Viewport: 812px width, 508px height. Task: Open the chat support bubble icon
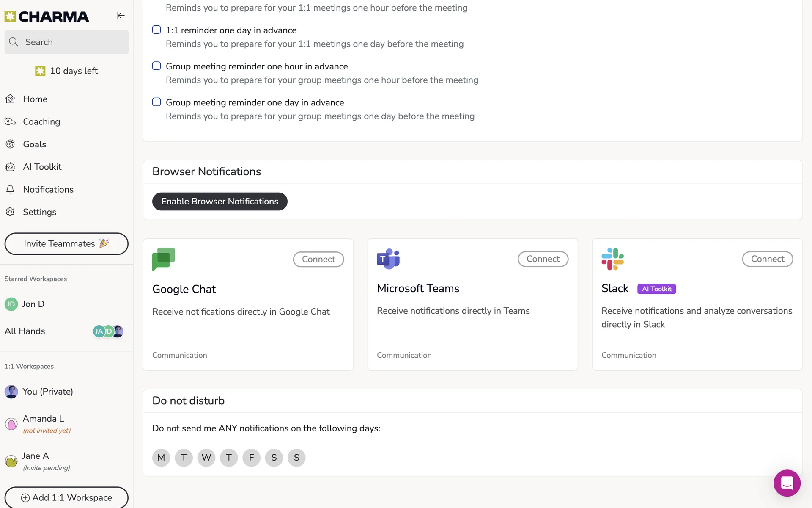tap(787, 483)
